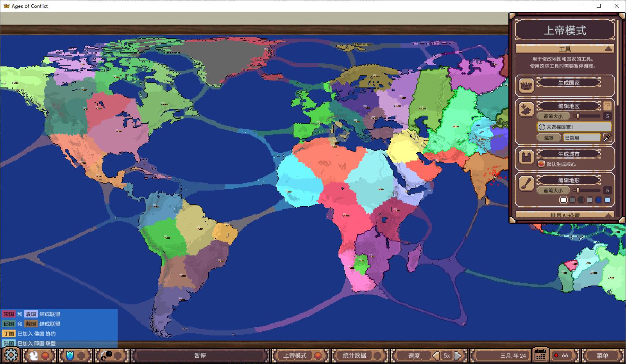This screenshot has height=364, width=626.
Task: Toggle the 默认生成核心 option
Action: point(541,164)
